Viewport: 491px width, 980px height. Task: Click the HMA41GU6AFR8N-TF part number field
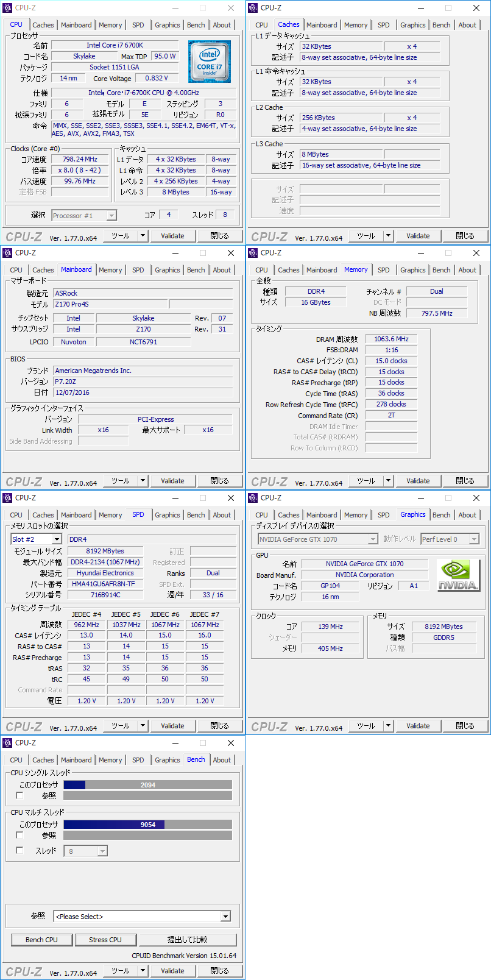[105, 584]
